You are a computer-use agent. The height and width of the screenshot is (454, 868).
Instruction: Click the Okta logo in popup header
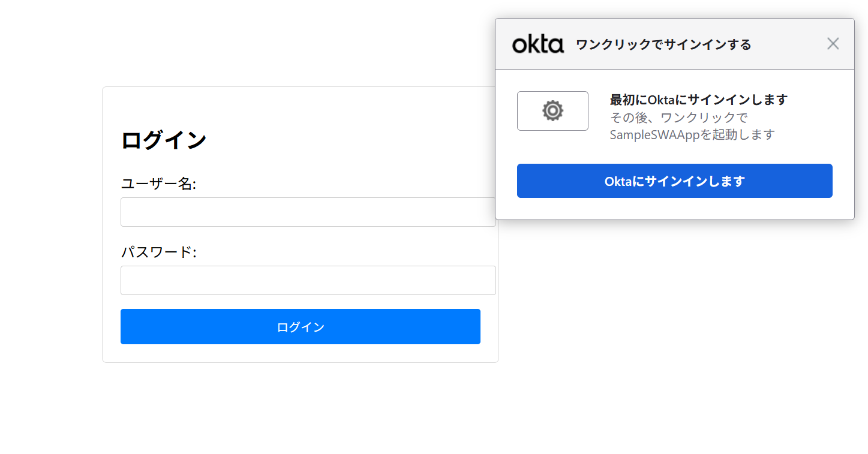[537, 44]
